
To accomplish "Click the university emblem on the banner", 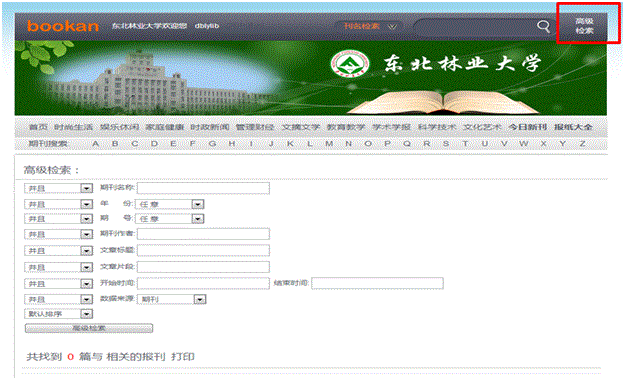I will point(350,64).
